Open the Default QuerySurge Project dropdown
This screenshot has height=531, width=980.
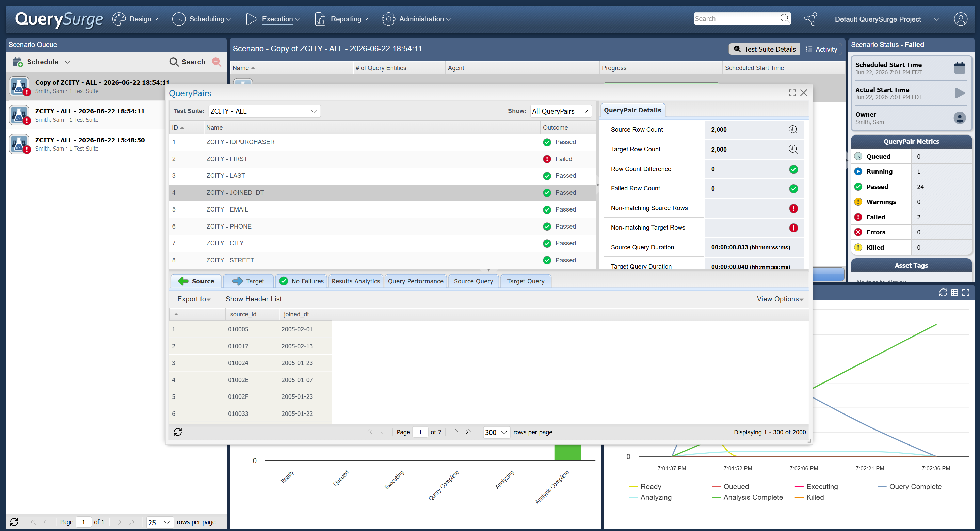[886, 19]
